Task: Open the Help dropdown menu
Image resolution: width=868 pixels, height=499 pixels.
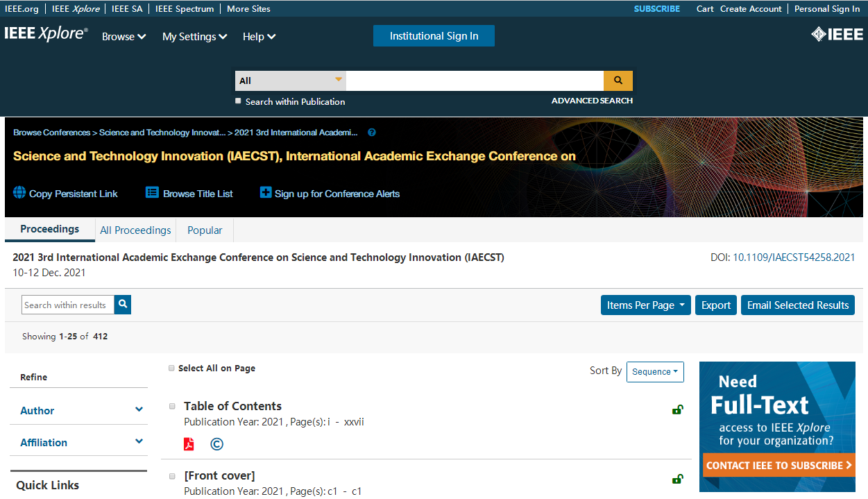Action: 259,37
